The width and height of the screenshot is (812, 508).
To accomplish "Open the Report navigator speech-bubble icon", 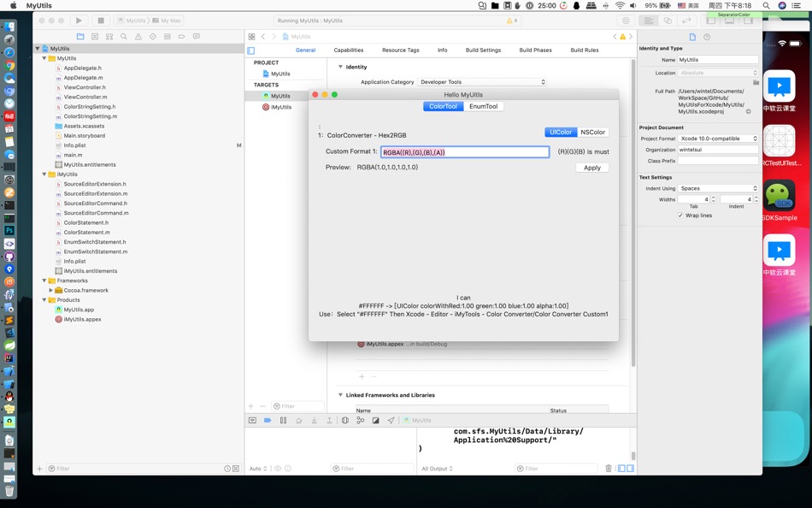I will 197,37.
